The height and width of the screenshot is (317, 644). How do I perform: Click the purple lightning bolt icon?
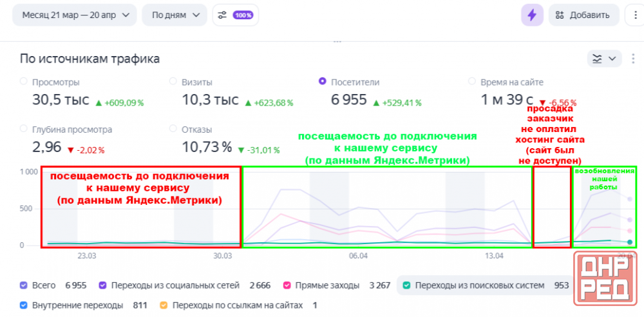pos(532,15)
